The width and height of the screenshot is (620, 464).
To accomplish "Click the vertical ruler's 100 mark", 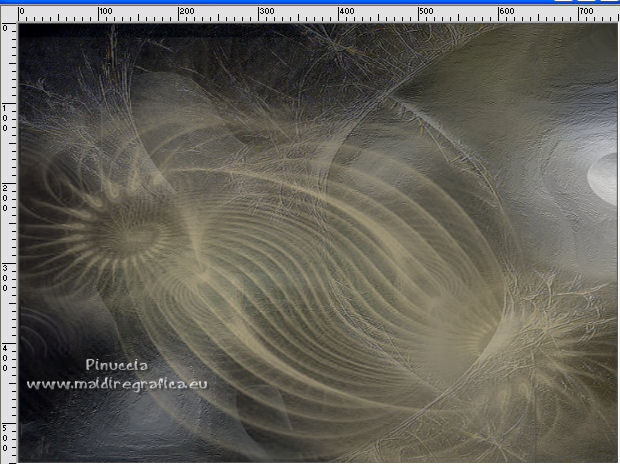I will pyautogui.click(x=5, y=118).
